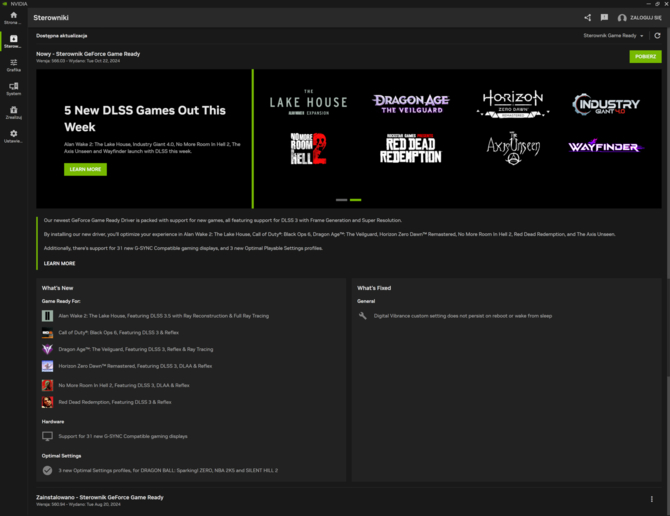
Task: Click the green LEARN MORE banner button
Action: point(85,169)
